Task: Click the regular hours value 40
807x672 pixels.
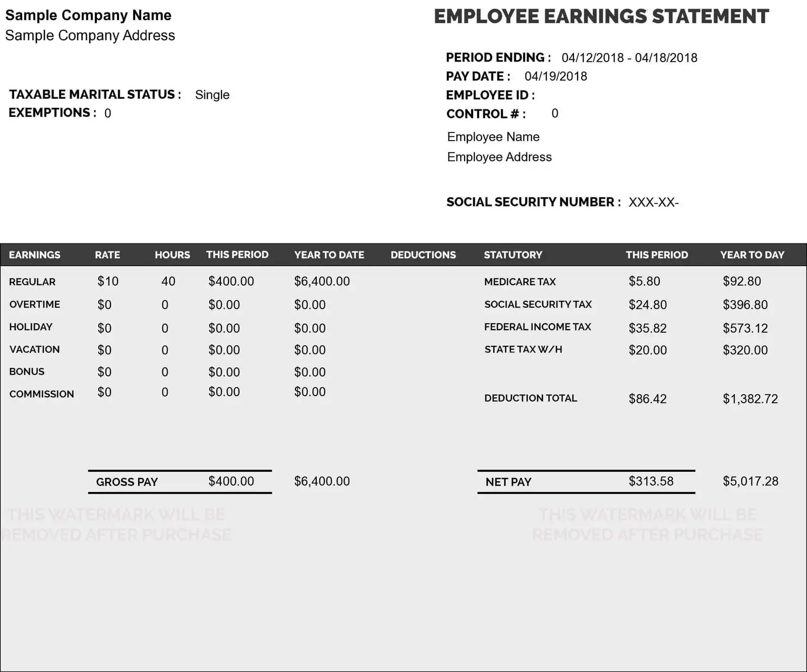Action: click(x=168, y=281)
